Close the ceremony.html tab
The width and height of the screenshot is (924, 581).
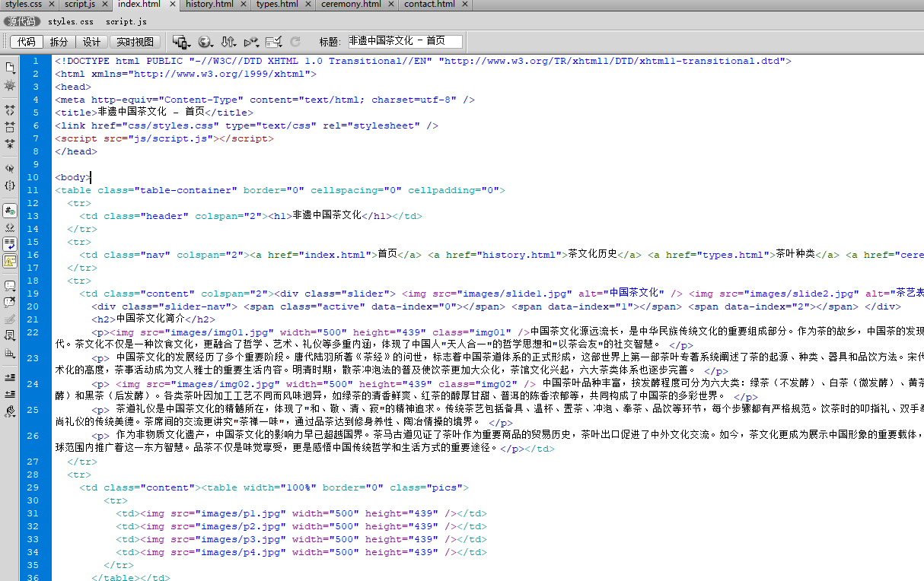(390, 5)
